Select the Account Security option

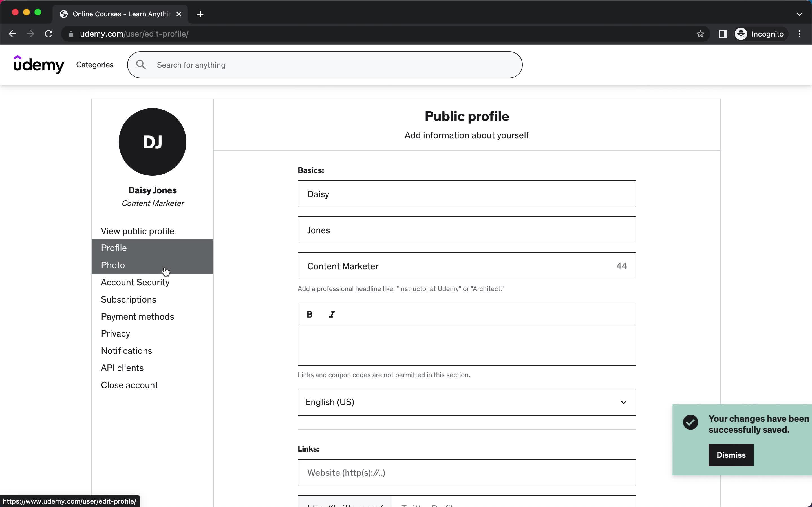click(x=135, y=282)
